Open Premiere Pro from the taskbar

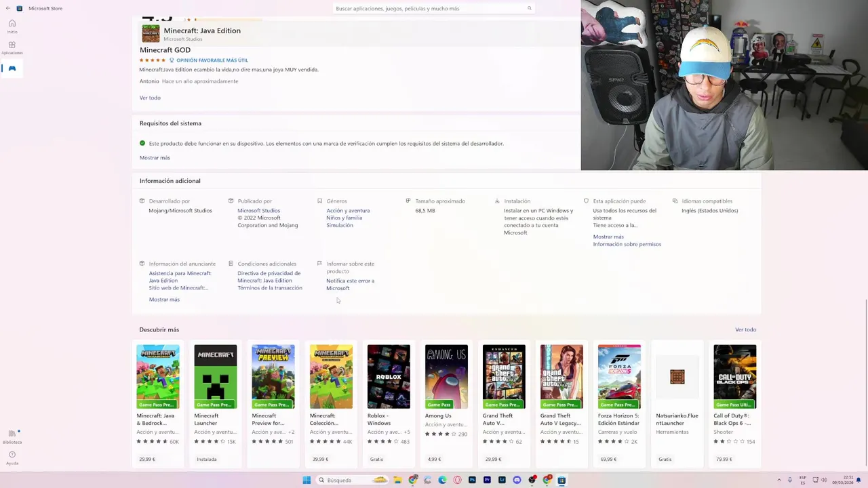tap(487, 480)
